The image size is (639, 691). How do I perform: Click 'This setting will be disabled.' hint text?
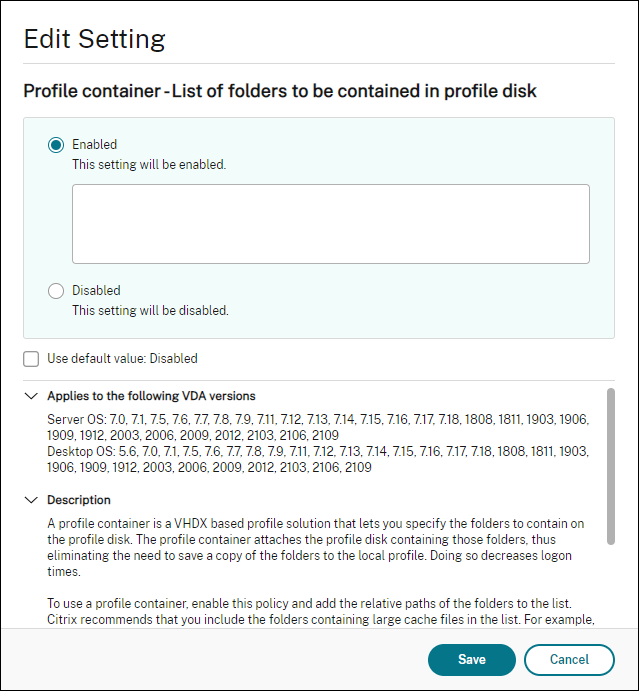[150, 310]
